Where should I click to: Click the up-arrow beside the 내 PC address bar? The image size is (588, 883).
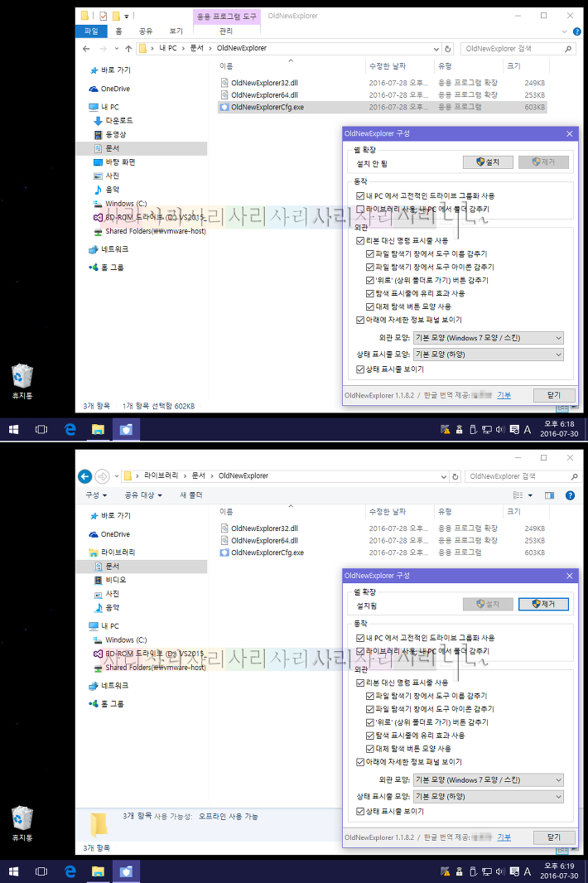tap(128, 49)
